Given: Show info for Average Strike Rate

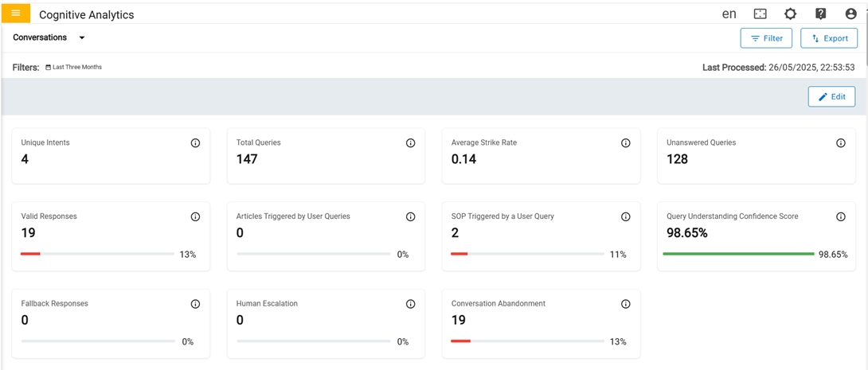Looking at the screenshot, I should tap(625, 143).
